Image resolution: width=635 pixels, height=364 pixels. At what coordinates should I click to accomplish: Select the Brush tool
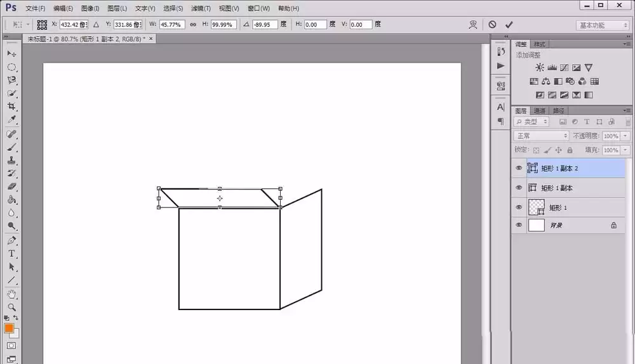click(11, 147)
